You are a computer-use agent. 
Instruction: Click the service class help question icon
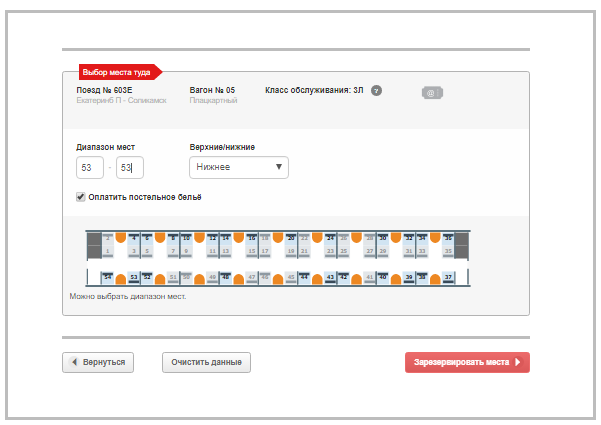(x=376, y=90)
